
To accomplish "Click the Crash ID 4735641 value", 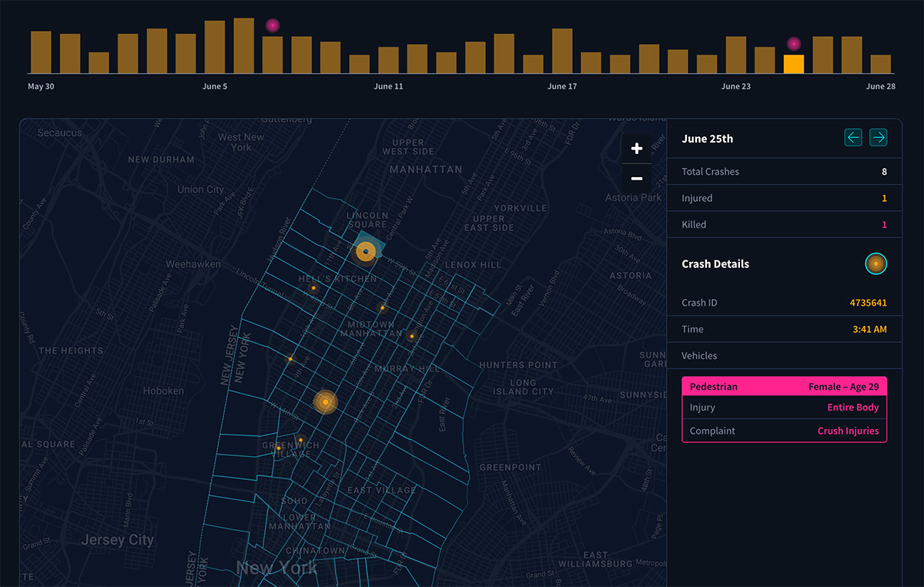I will pyautogui.click(x=868, y=303).
